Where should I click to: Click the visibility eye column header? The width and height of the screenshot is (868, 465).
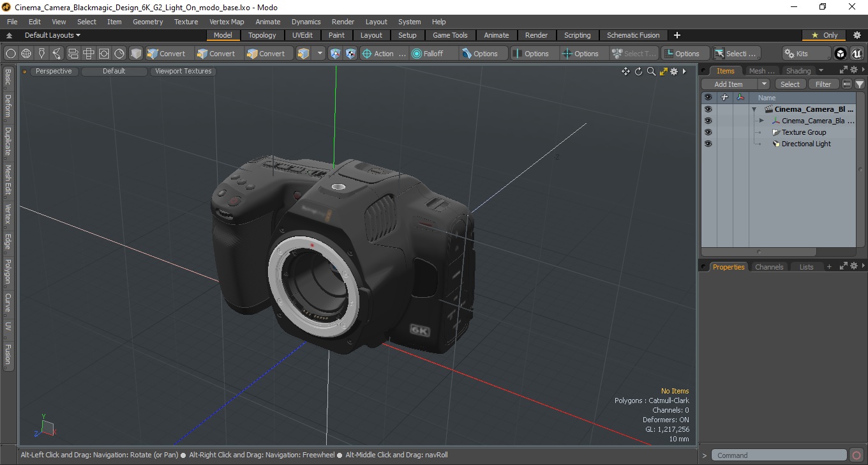coord(708,98)
